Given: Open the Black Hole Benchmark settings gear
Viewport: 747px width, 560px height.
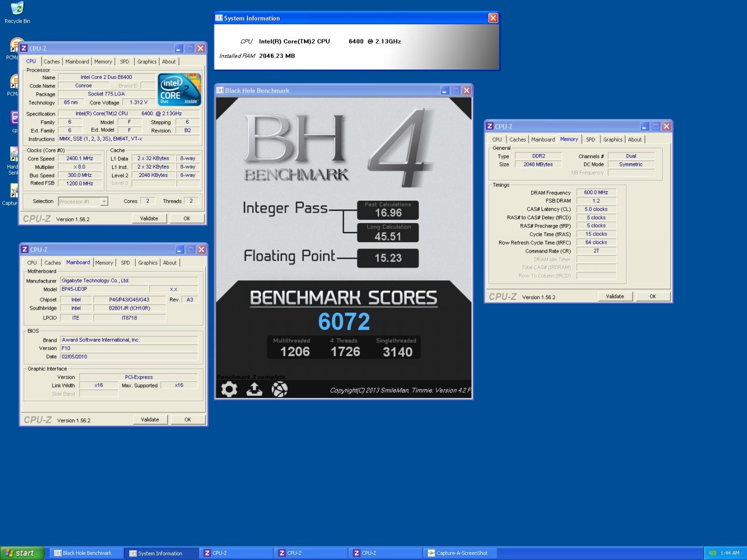Looking at the screenshot, I should (x=229, y=389).
